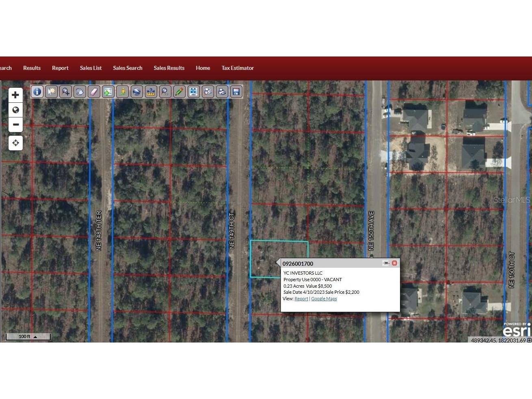Screen dimensions: 532x399
Task: Zoom in using the plus button
Action: pyautogui.click(x=15, y=95)
